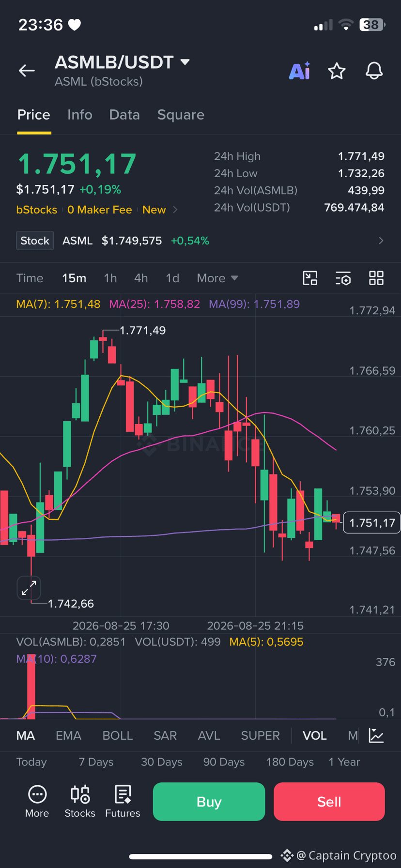Tap the Stock tag badge
This screenshot has width=401, height=868.
click(x=35, y=241)
